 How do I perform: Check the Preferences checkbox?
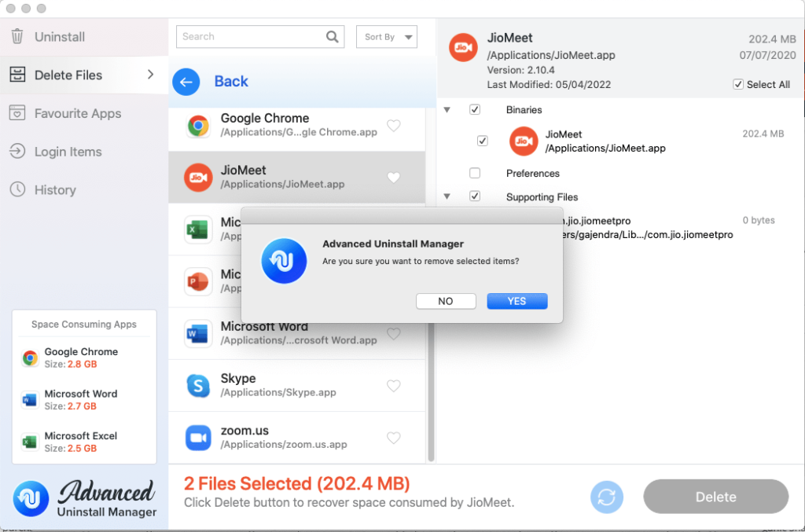tap(475, 173)
